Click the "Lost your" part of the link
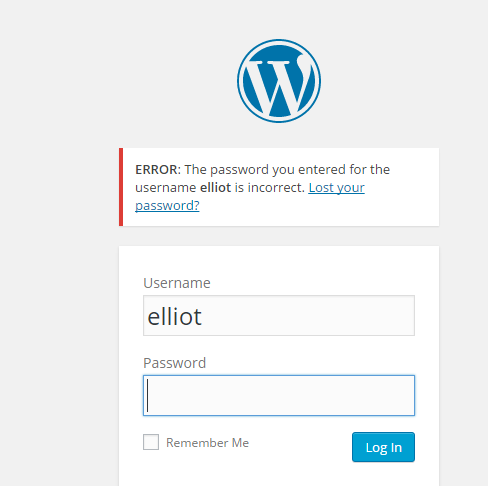 pos(336,188)
